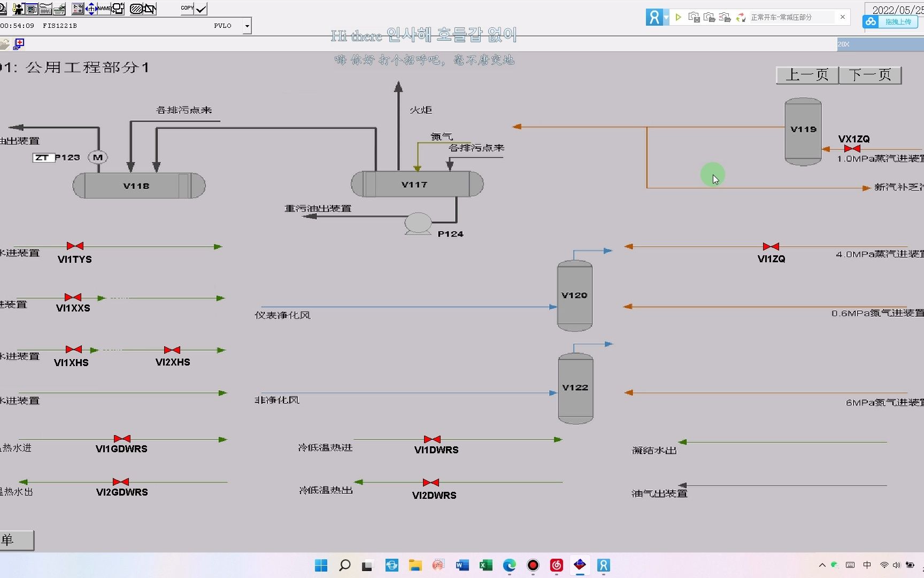The width and height of the screenshot is (924, 578).
Task: Click the VI2GDWRS valve
Action: pos(121,482)
